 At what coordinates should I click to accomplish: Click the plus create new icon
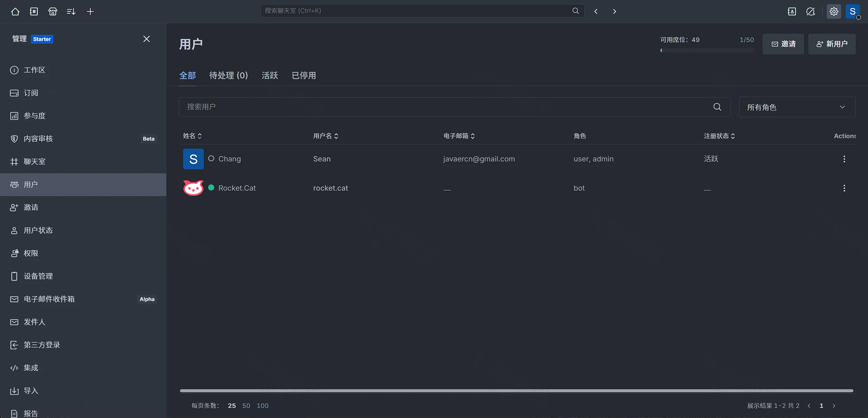click(x=90, y=11)
